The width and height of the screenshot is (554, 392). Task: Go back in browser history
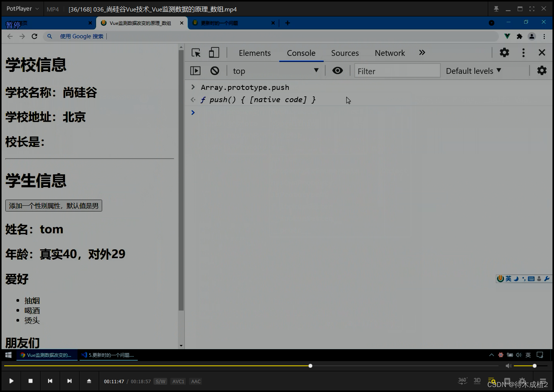coord(10,36)
